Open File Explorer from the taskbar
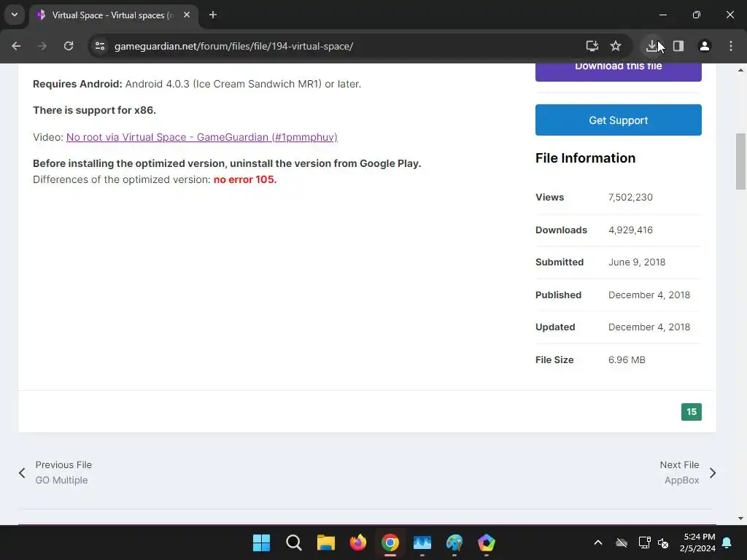The width and height of the screenshot is (747, 560). coord(326,542)
